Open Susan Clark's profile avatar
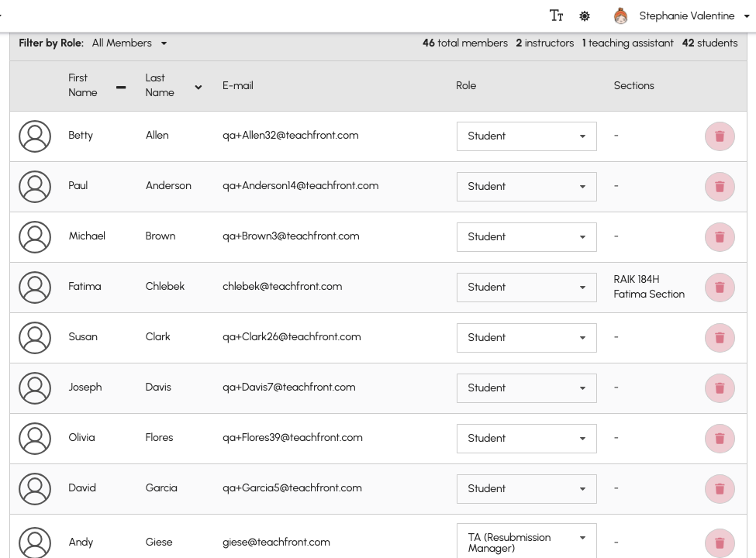Image resolution: width=756 pixels, height=558 pixels. (35, 338)
